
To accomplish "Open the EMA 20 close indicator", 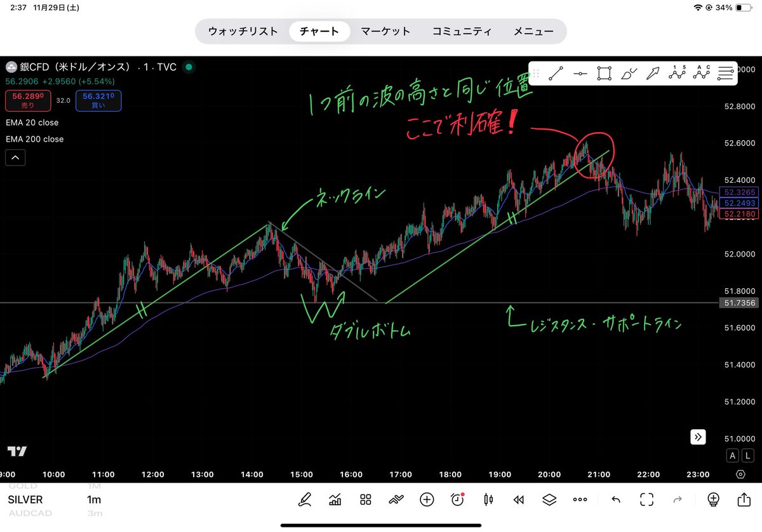I will [x=32, y=123].
